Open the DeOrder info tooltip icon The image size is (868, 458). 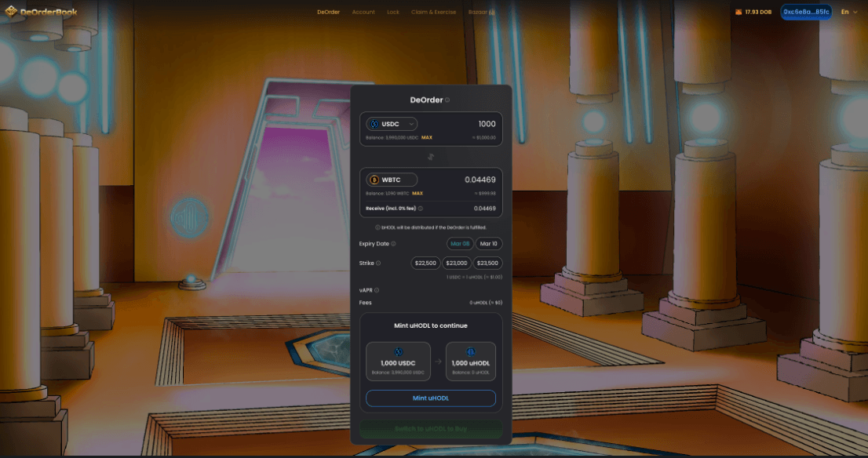coord(447,100)
